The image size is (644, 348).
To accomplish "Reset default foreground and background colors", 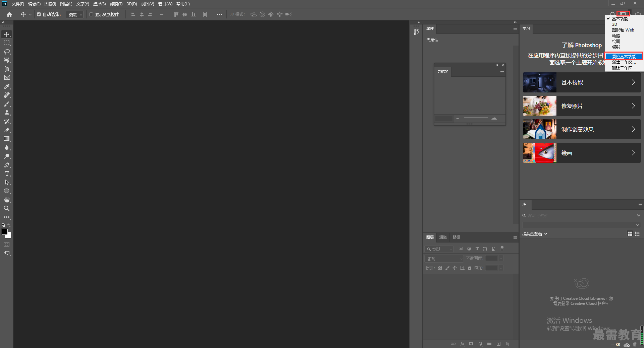I will point(3,225).
